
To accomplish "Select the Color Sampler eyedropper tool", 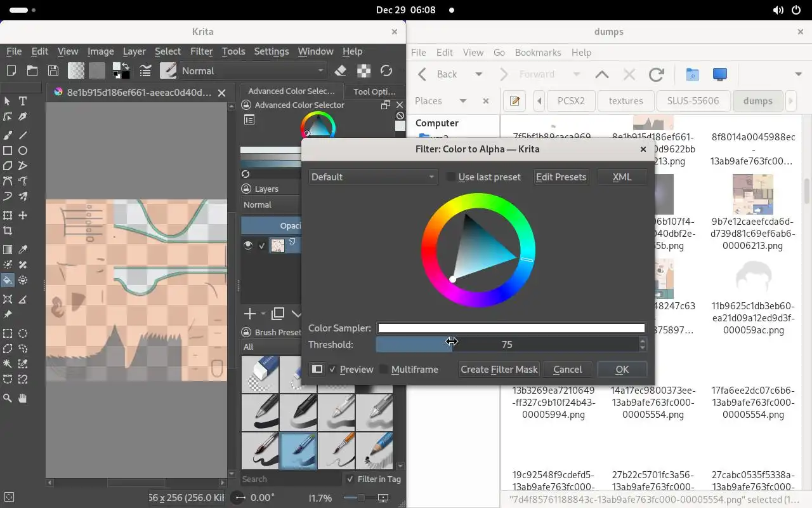I will click(23, 250).
